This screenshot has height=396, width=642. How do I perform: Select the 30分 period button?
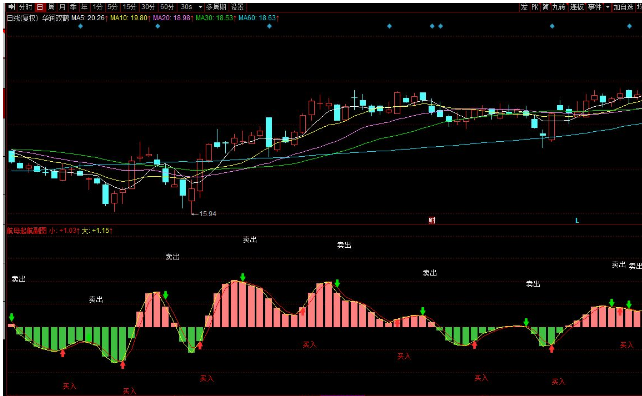148,7
